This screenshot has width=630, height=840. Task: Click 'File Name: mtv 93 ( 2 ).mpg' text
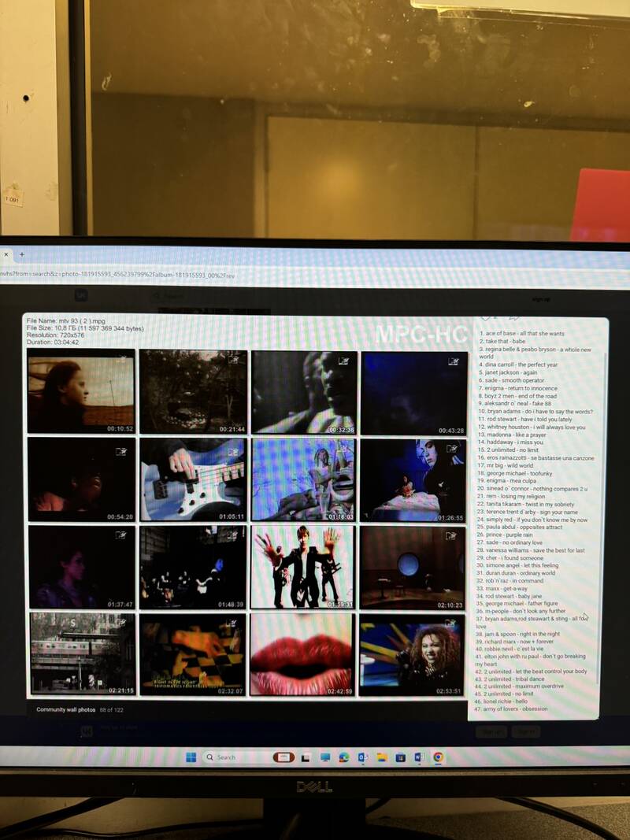[66, 321]
